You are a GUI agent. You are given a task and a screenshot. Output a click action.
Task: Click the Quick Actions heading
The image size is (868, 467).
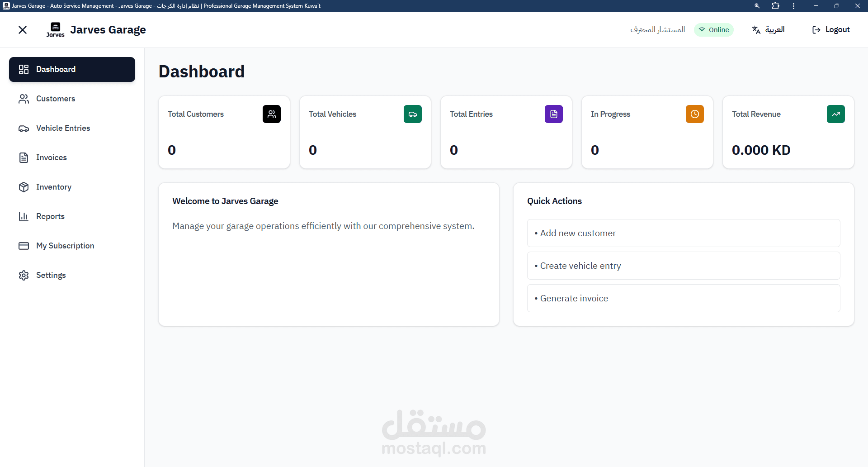click(x=554, y=201)
